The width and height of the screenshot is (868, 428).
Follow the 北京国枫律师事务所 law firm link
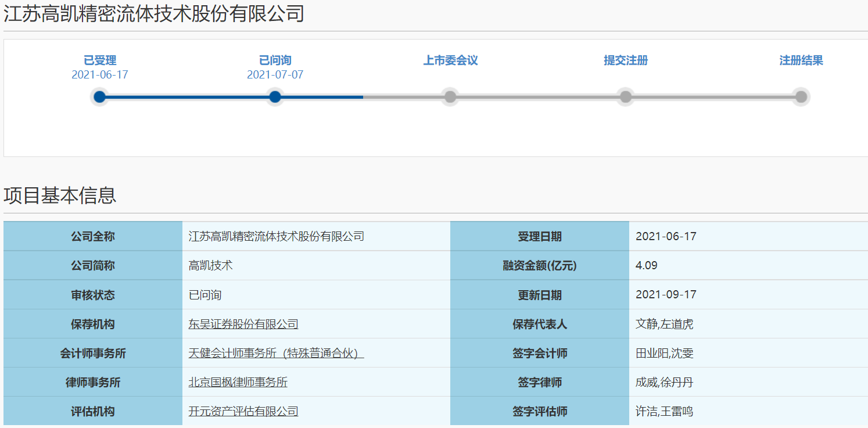[x=238, y=382]
